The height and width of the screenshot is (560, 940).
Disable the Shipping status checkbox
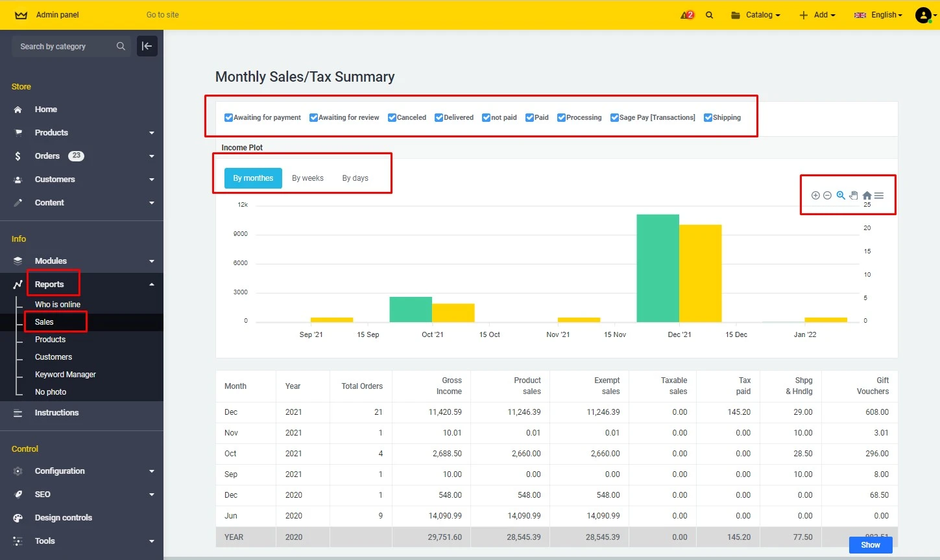(x=707, y=117)
